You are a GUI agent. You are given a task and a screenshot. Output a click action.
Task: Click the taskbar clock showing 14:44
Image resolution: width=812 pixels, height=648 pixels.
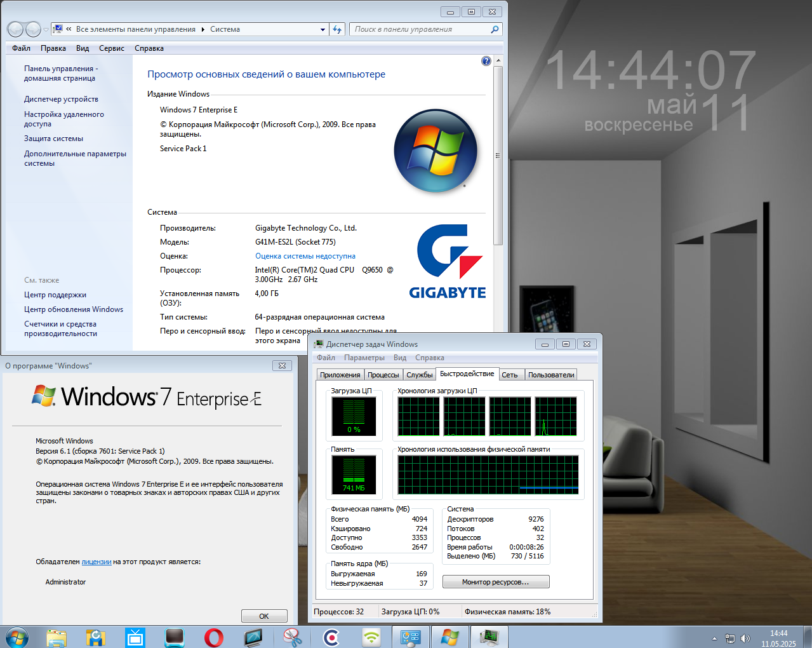[x=778, y=638]
